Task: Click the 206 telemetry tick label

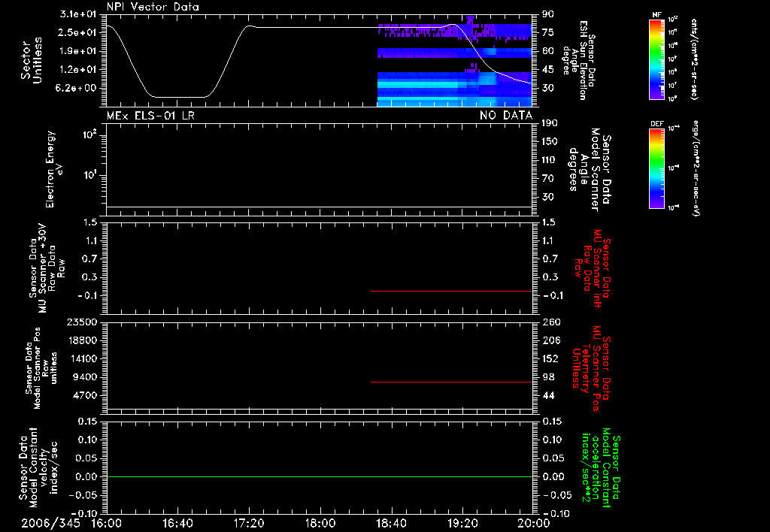Action: [x=550, y=340]
